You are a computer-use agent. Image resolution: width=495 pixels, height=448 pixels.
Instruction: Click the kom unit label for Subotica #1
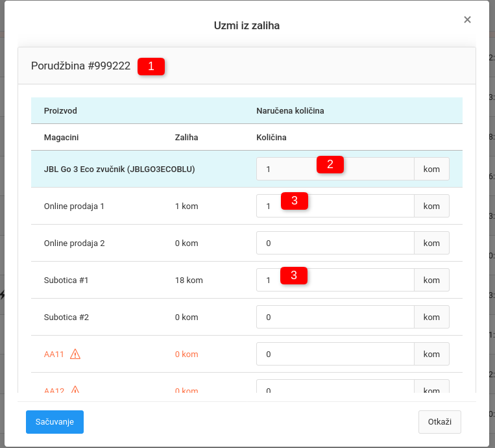pos(431,280)
